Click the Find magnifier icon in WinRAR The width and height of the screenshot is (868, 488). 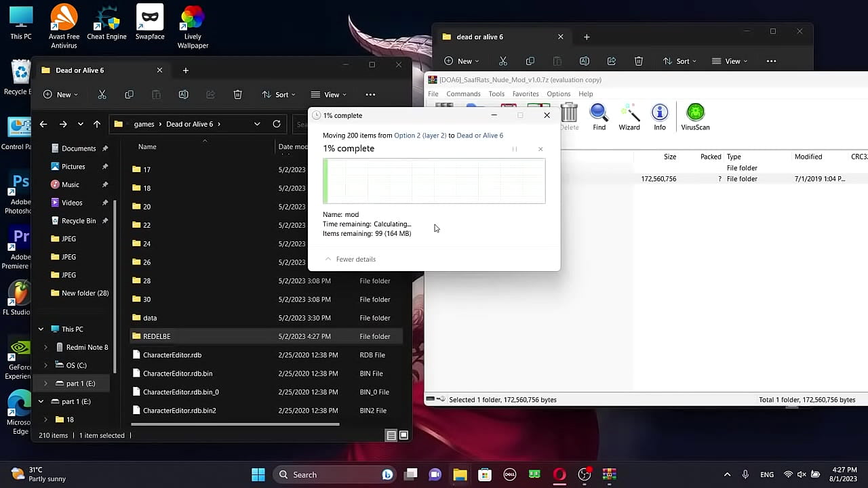(599, 117)
